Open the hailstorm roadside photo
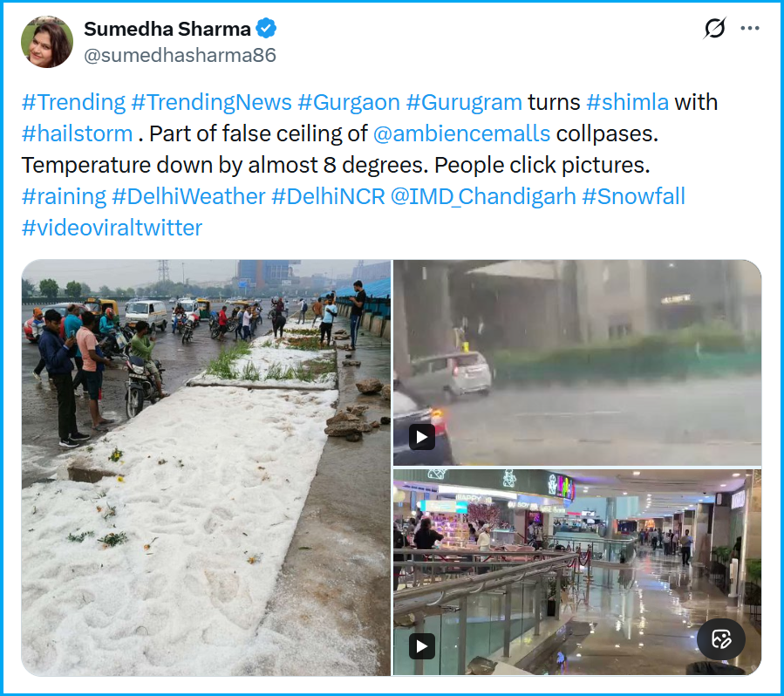Screen dimensions: 784x696 pos(206,467)
